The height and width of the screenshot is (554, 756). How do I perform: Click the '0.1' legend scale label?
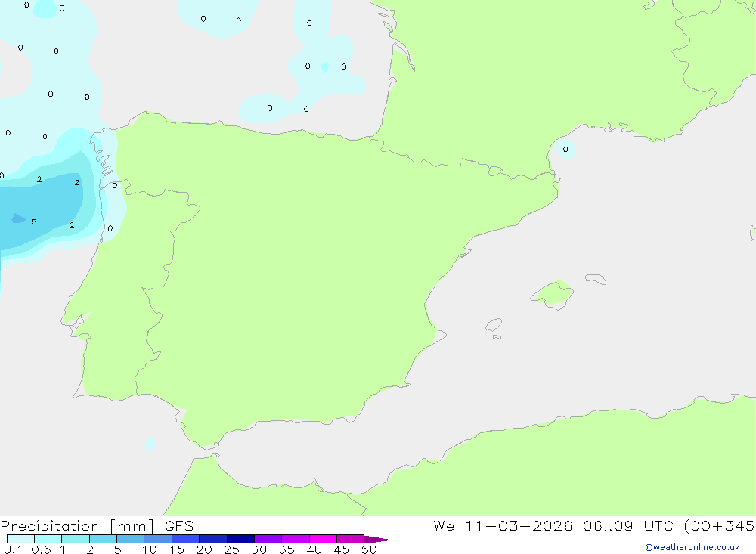click(13, 549)
